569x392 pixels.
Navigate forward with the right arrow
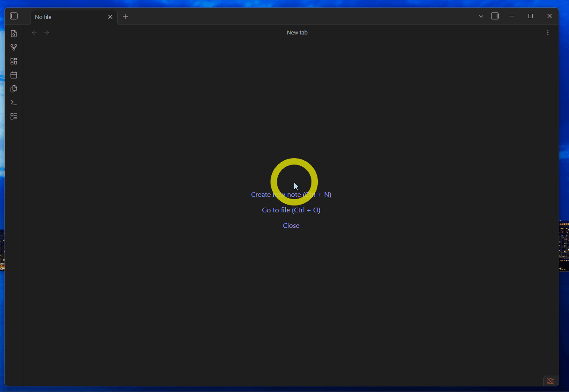47,33
